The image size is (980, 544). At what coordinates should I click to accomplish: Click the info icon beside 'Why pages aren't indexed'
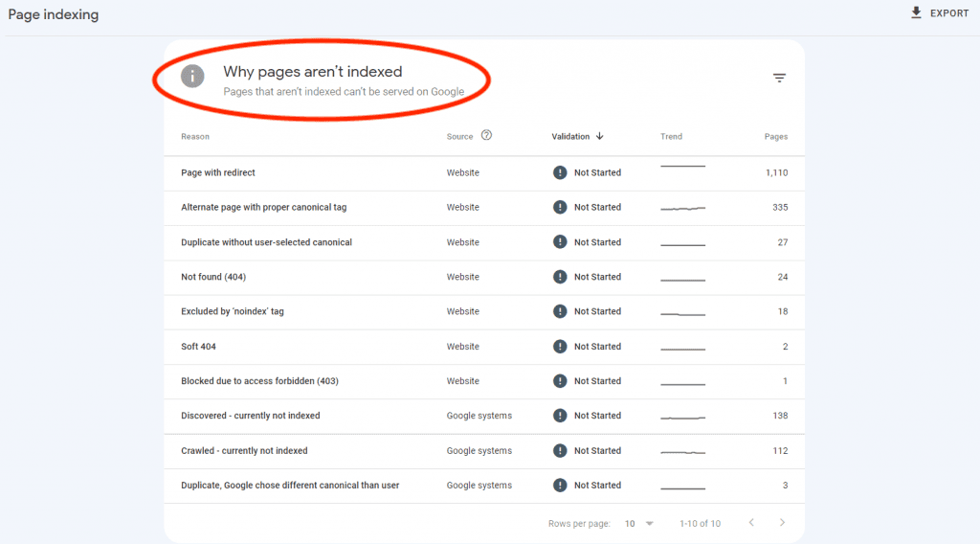point(193,76)
